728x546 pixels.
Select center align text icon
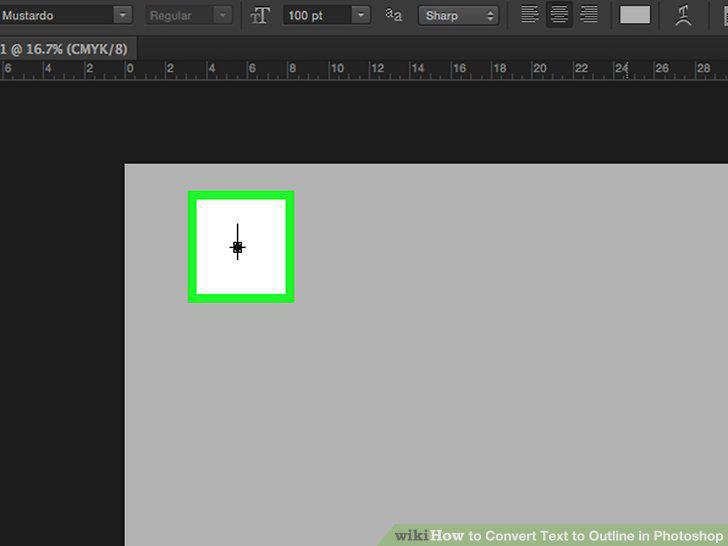coord(559,15)
